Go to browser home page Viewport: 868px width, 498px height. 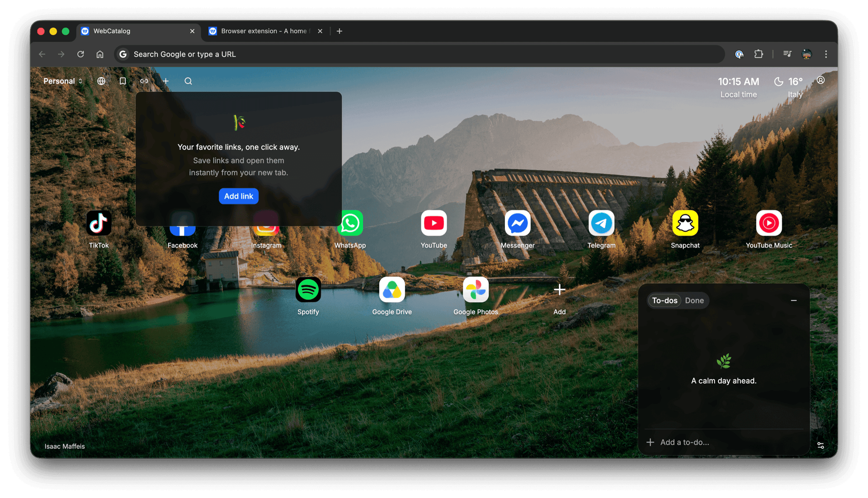pos(100,54)
